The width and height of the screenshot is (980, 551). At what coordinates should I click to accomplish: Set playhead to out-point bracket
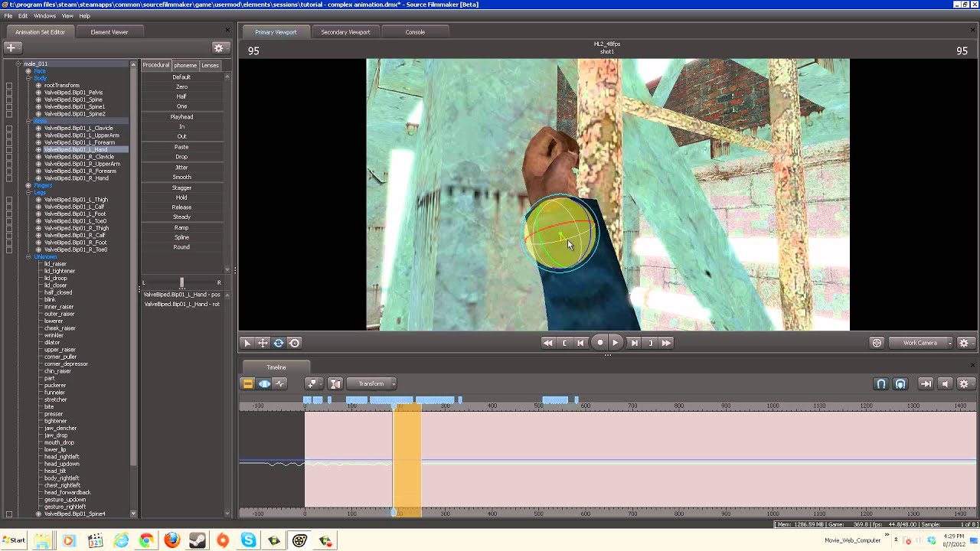point(650,343)
